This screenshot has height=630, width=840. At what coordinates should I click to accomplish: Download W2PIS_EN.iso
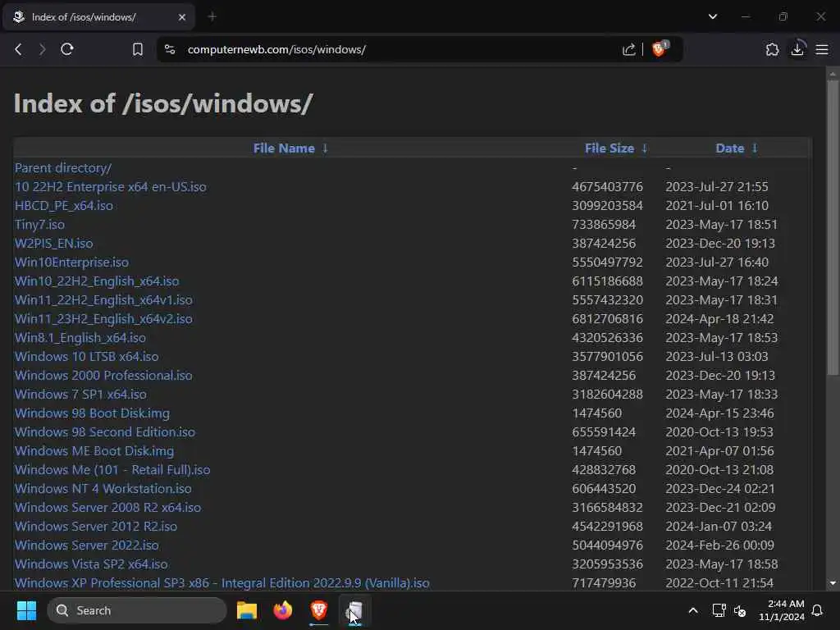(53, 243)
